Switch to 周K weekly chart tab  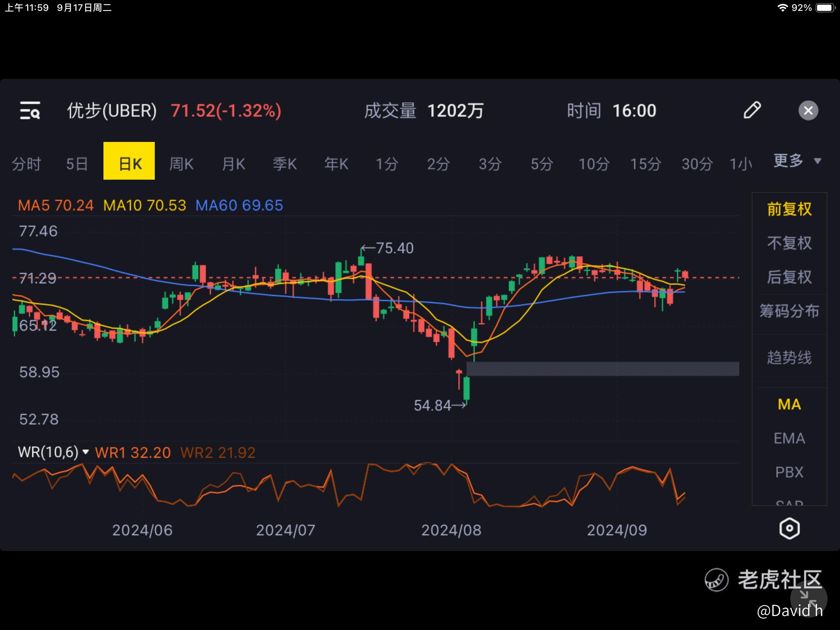click(x=181, y=164)
